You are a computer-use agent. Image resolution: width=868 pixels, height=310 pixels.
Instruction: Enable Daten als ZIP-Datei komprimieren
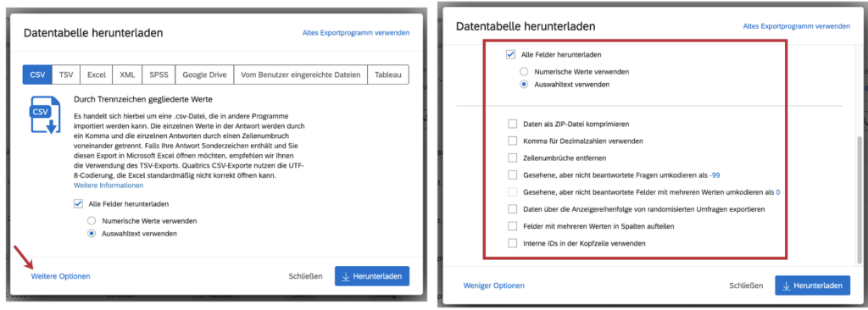(x=513, y=124)
